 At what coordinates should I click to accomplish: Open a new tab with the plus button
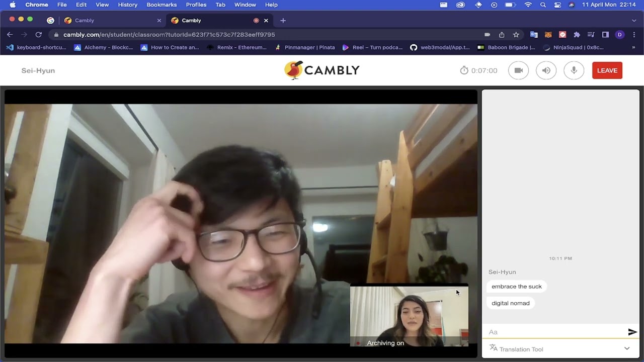283,21
